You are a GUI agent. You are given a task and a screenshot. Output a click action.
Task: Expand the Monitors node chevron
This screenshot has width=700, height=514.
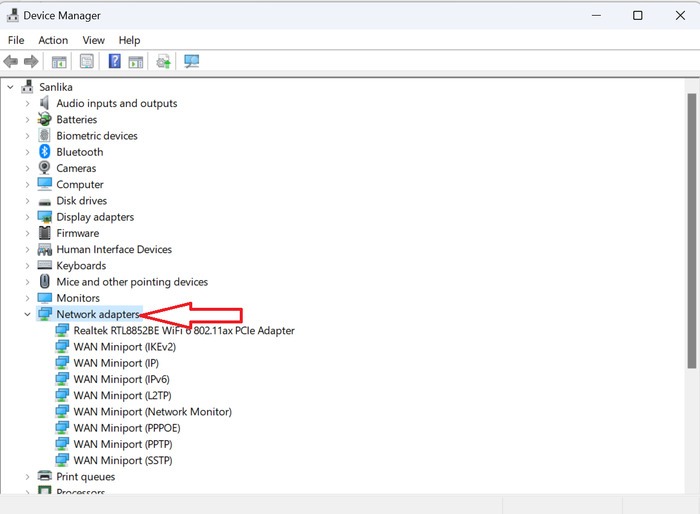click(27, 298)
